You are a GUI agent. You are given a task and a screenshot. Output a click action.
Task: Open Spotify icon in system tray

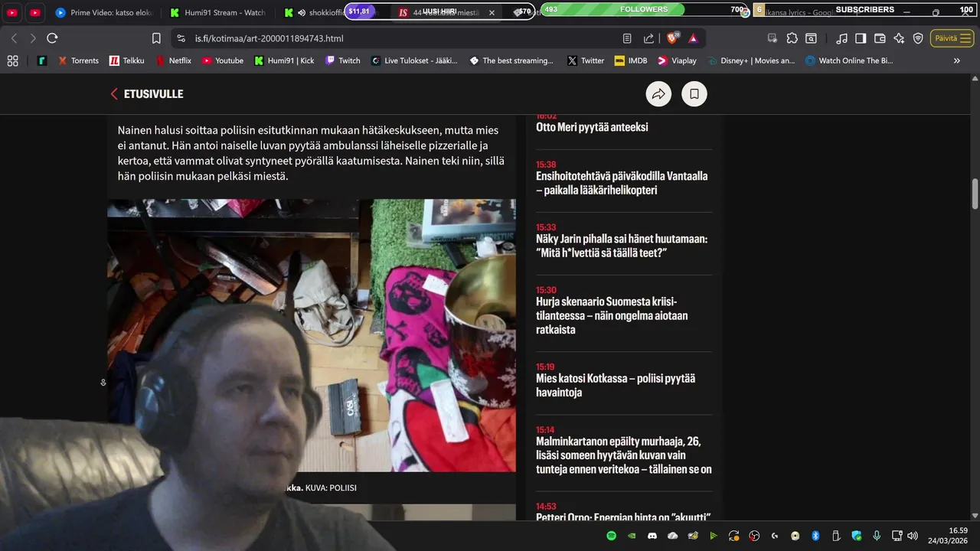[611, 536]
